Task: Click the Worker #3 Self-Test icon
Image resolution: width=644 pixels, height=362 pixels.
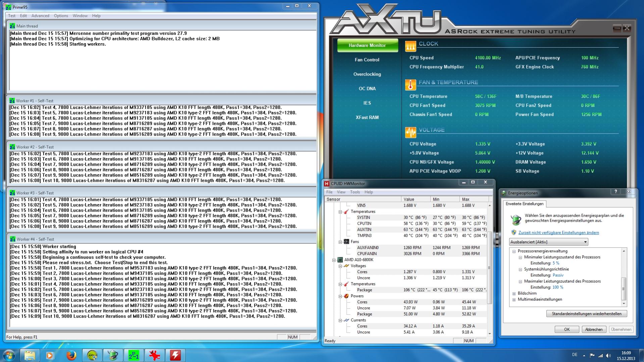Action: (12, 193)
